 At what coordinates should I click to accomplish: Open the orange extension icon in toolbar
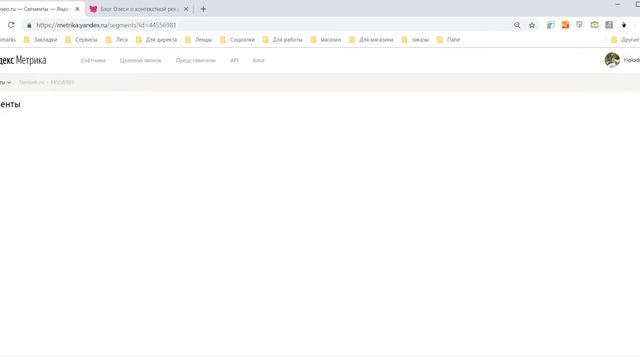click(x=565, y=25)
